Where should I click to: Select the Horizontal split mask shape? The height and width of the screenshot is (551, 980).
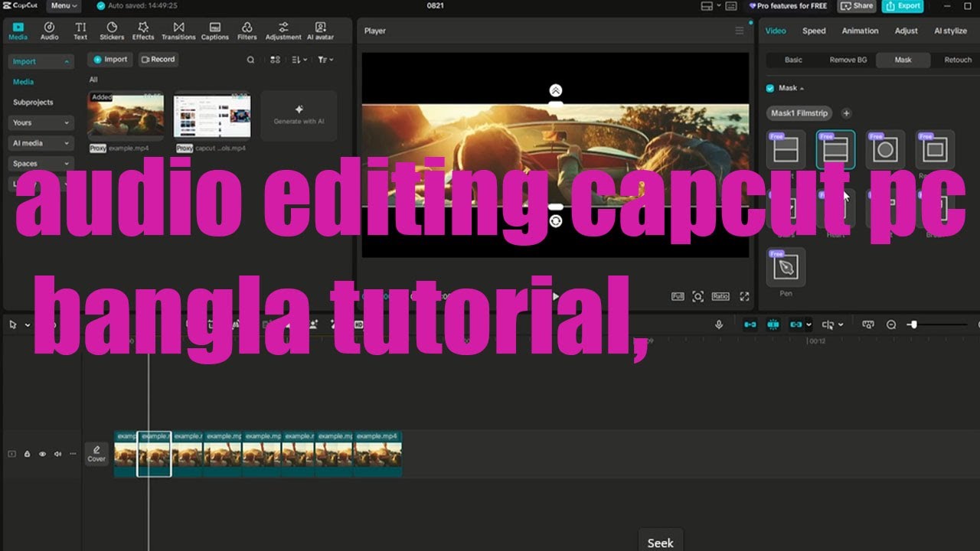(786, 150)
